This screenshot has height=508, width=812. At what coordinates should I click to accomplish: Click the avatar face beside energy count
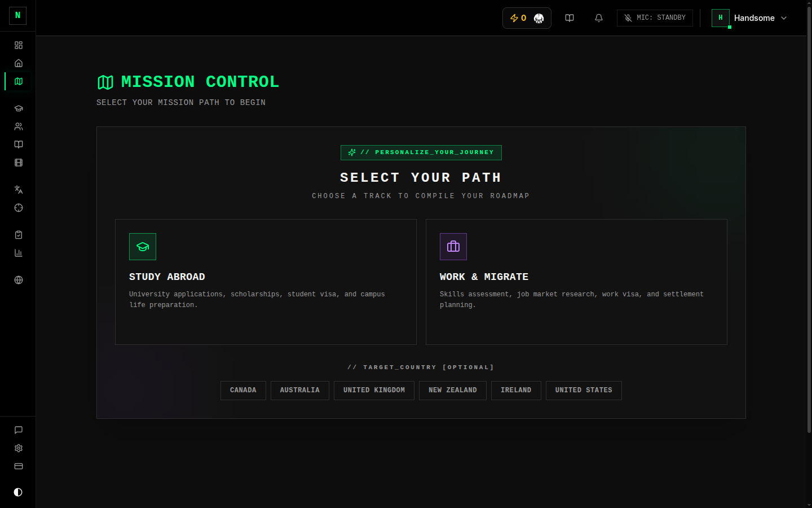pyautogui.click(x=539, y=18)
